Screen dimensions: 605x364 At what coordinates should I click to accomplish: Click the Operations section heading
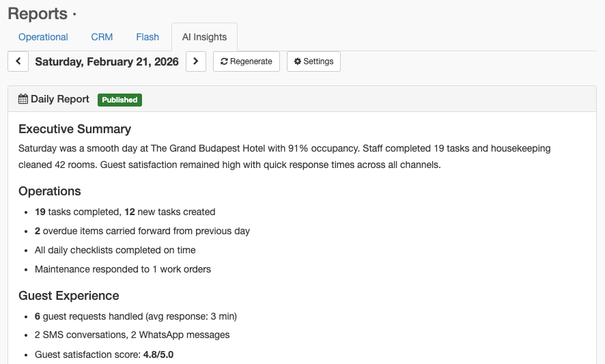pos(50,191)
